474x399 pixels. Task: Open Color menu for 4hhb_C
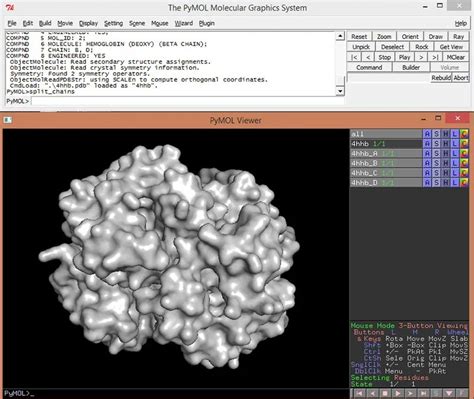[464, 173]
